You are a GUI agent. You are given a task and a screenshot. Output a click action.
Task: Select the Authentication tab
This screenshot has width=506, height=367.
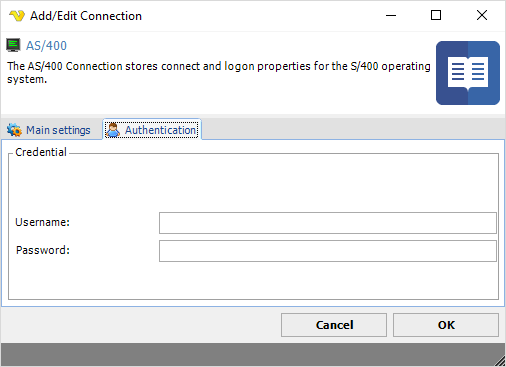(x=152, y=130)
